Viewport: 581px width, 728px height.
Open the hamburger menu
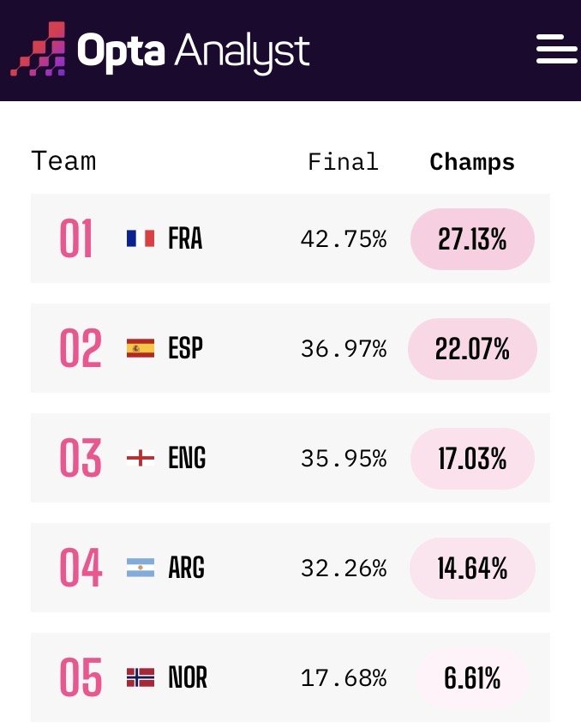pyautogui.click(x=556, y=49)
